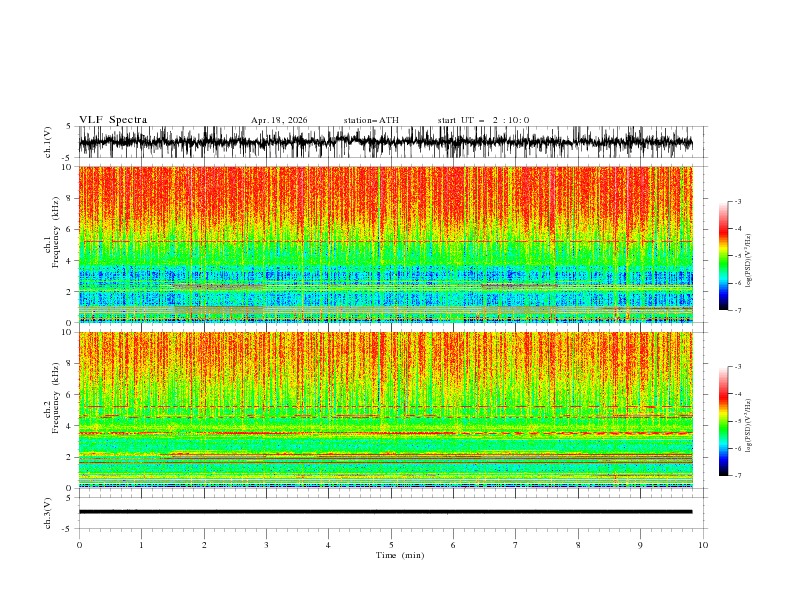Click the ch.1 blue band near 3 kHz
792x612 pixels.
click(x=385, y=276)
